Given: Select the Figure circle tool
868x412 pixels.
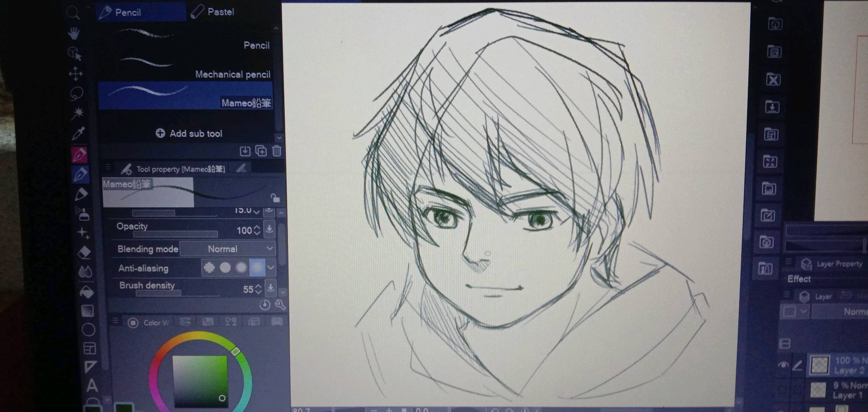Looking at the screenshot, I should tap(88, 330).
